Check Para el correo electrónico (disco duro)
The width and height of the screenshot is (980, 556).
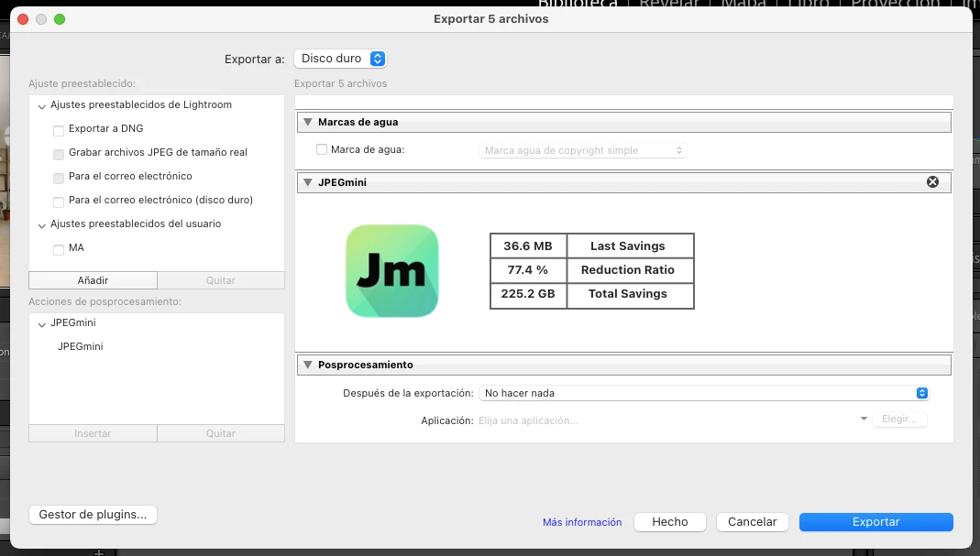click(59, 202)
